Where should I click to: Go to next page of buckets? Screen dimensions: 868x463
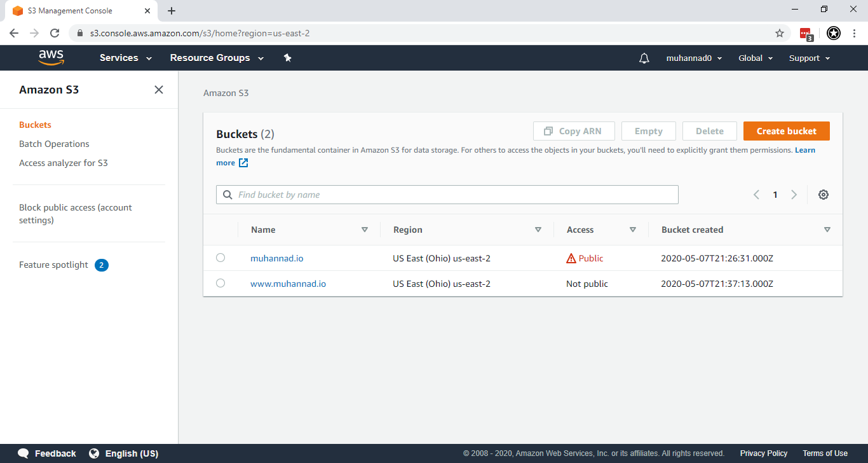794,195
